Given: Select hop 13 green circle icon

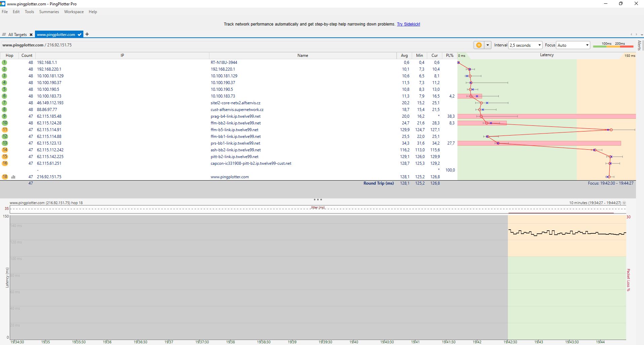Looking at the screenshot, I should point(5,143).
